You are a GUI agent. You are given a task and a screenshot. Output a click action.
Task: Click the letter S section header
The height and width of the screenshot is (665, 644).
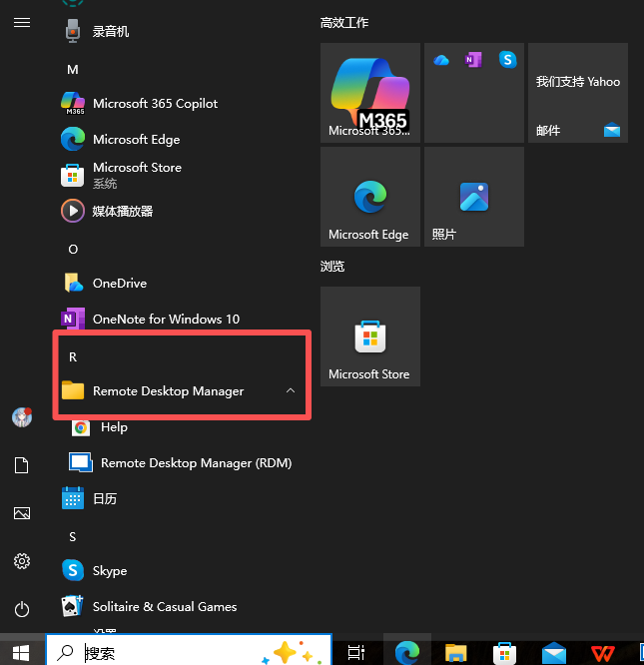click(x=73, y=537)
